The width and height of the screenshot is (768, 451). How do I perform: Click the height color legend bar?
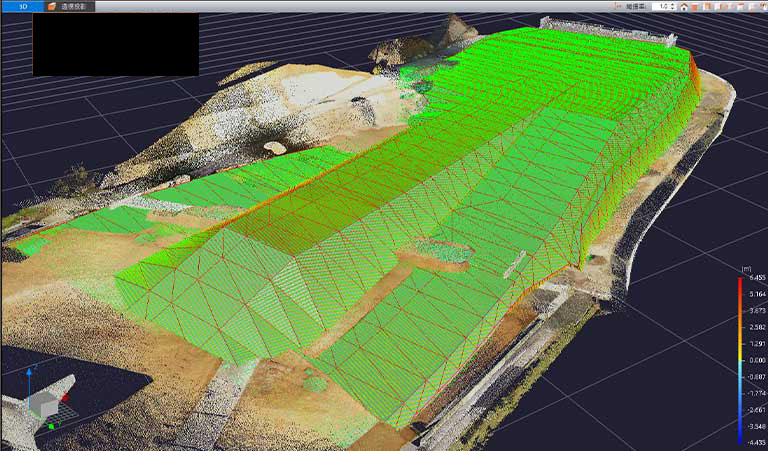coord(740,360)
